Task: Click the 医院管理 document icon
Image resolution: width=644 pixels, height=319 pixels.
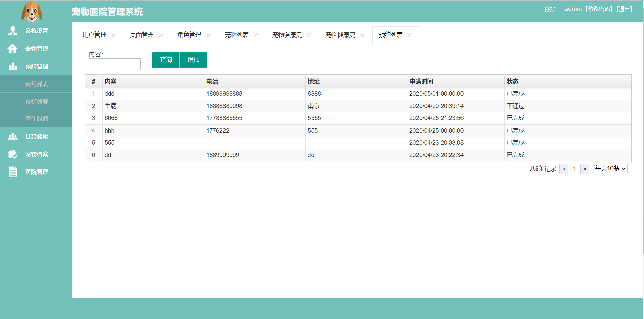Action: [13, 172]
